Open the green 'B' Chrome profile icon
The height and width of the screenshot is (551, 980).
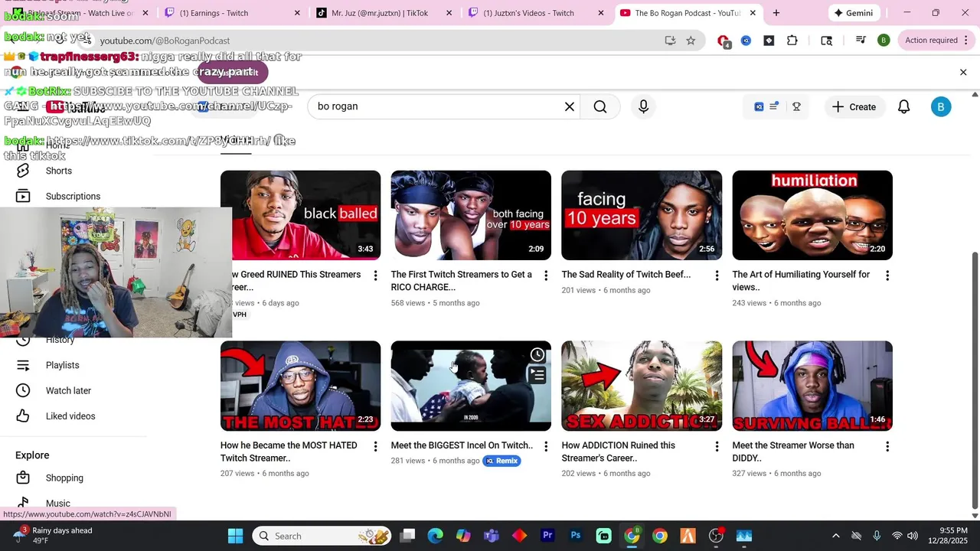click(884, 41)
